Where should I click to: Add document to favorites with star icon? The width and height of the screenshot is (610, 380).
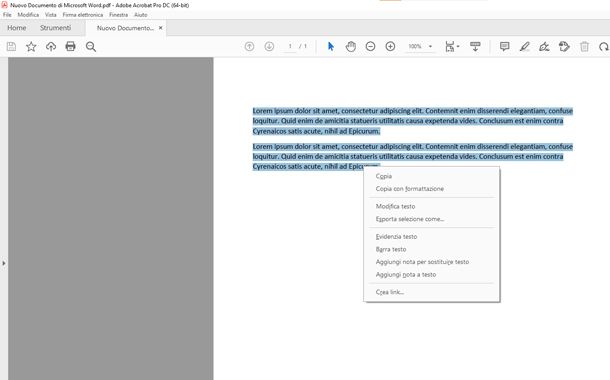pyautogui.click(x=31, y=47)
